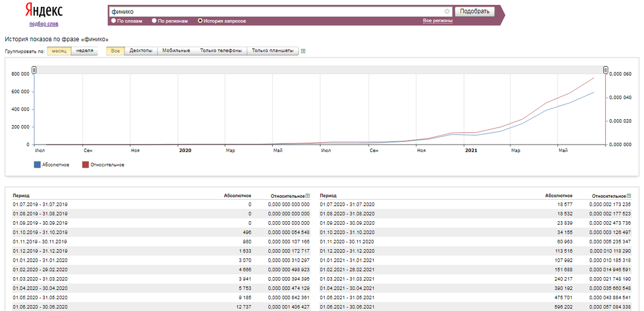Select the История запросов radio option
Viewport: 644px width, 311px height.
pyautogui.click(x=200, y=21)
